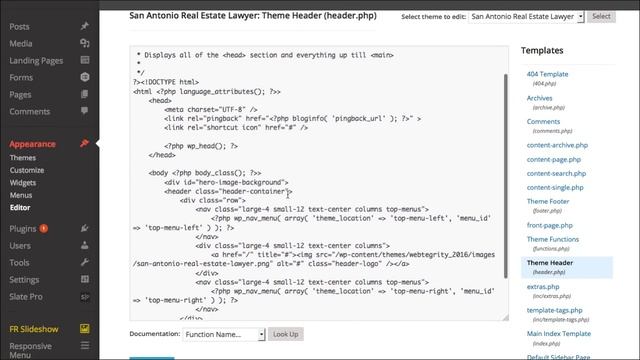Click the Pages icon in sidebar
Viewport: 640px width, 360px height.
84,94
